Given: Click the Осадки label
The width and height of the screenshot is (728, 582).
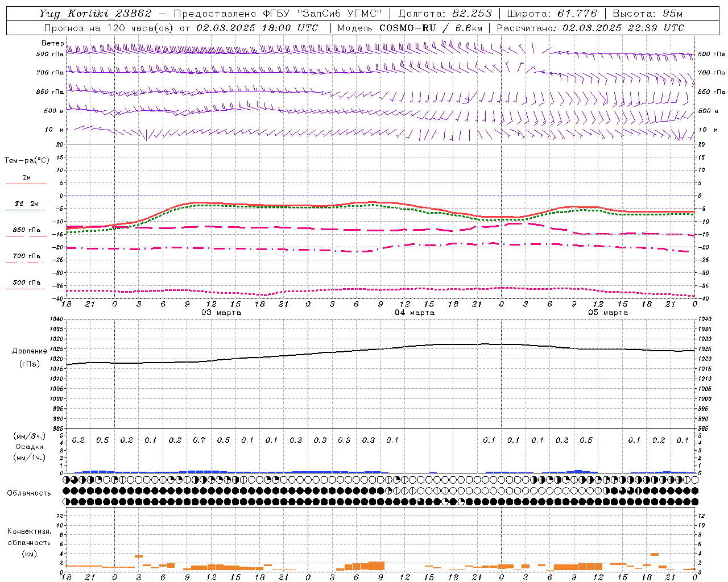Looking at the screenshot, I should pos(30,447).
